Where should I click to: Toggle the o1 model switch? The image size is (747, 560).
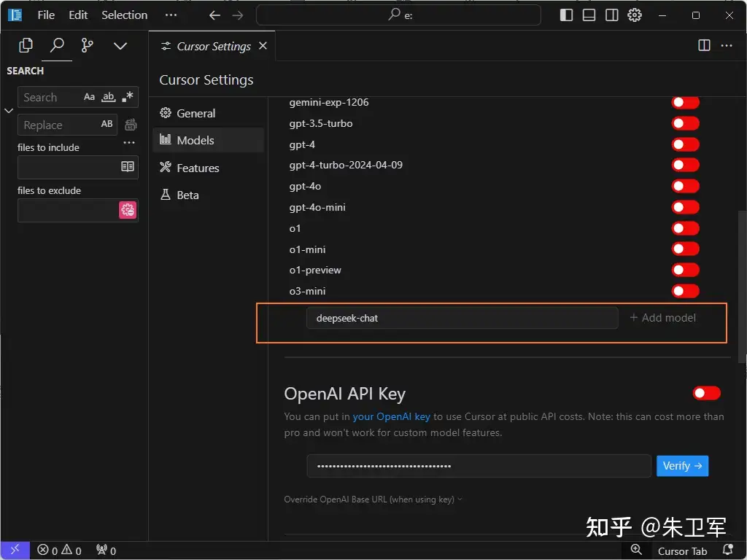coord(686,228)
